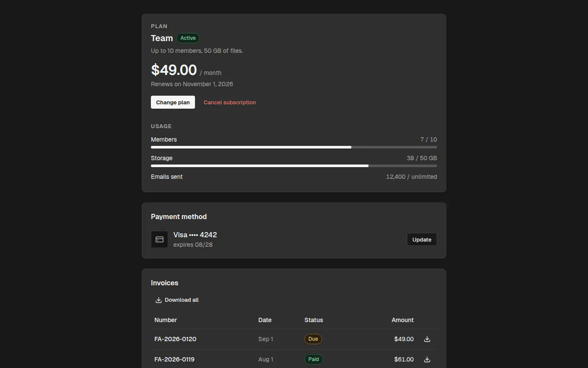Click the Visa •••• 4242 card label
The height and width of the screenshot is (368, 588).
195,235
